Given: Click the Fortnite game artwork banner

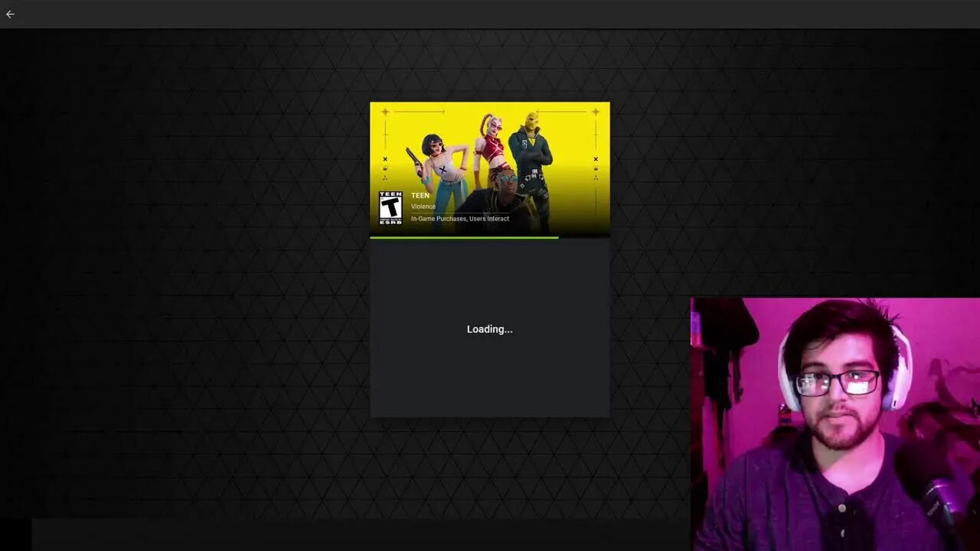Looking at the screenshot, I should click(490, 168).
